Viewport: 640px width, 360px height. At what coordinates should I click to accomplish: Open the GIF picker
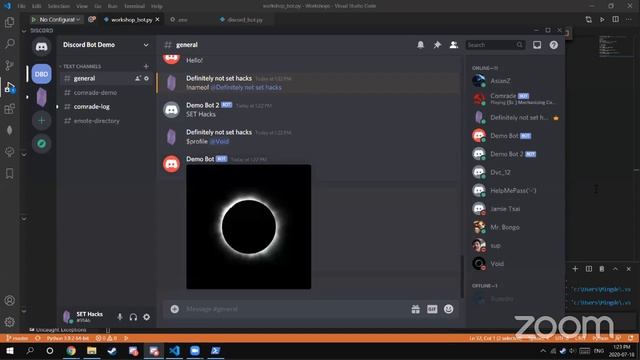[x=432, y=309]
